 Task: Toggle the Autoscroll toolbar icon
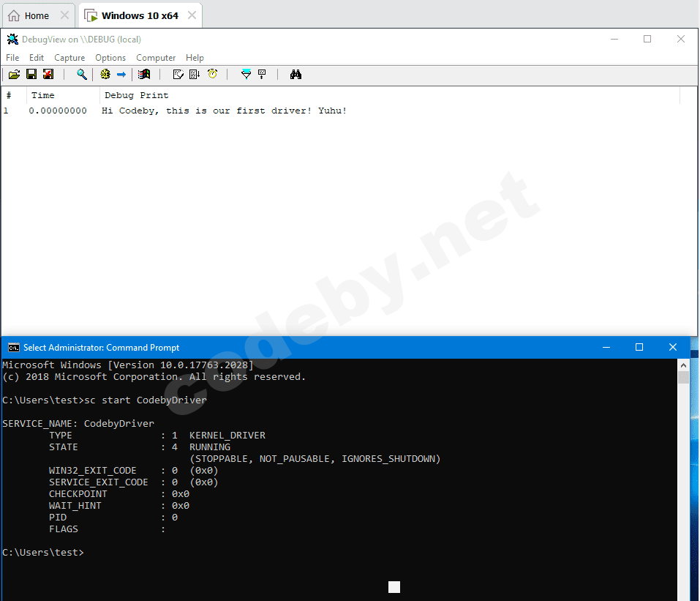click(x=195, y=74)
